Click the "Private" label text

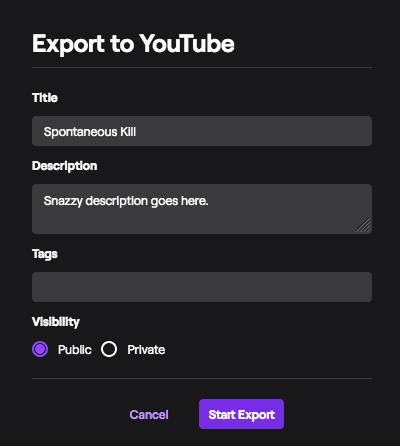pyautogui.click(x=146, y=350)
